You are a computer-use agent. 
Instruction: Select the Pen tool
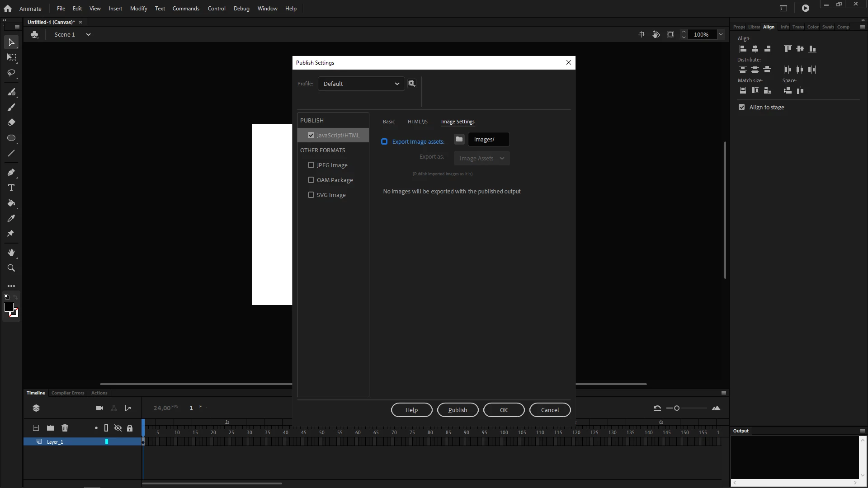pyautogui.click(x=11, y=173)
